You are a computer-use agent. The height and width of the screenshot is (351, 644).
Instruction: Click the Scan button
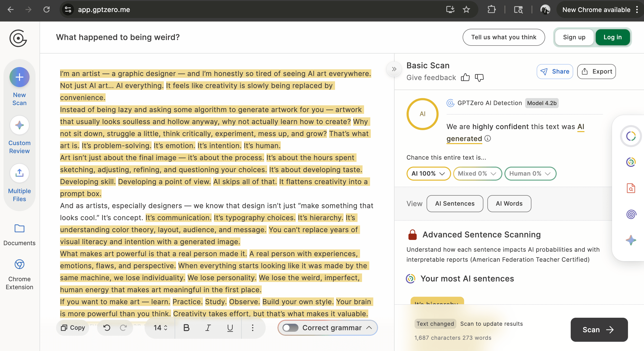[x=599, y=330]
